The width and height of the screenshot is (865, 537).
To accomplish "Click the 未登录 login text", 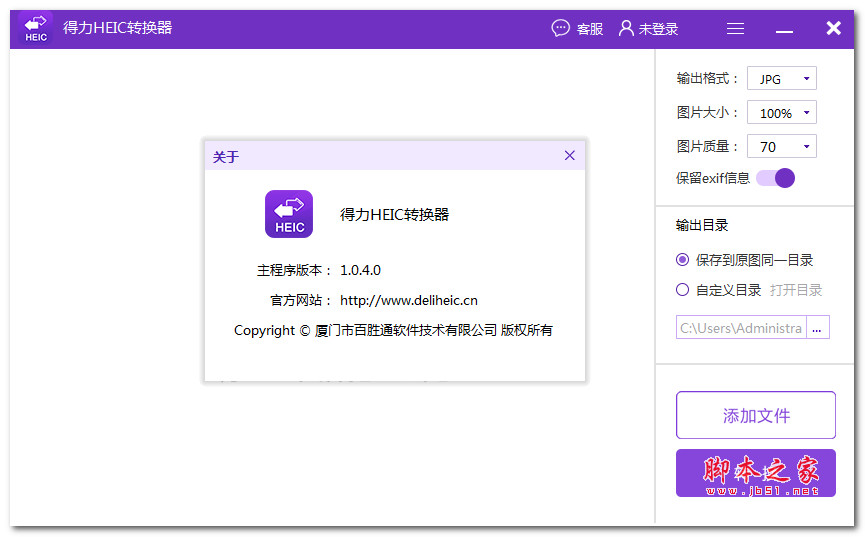I will pos(658,29).
